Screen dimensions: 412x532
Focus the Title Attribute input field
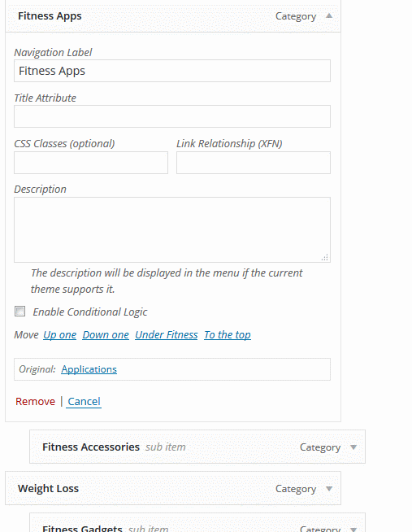[x=172, y=116]
